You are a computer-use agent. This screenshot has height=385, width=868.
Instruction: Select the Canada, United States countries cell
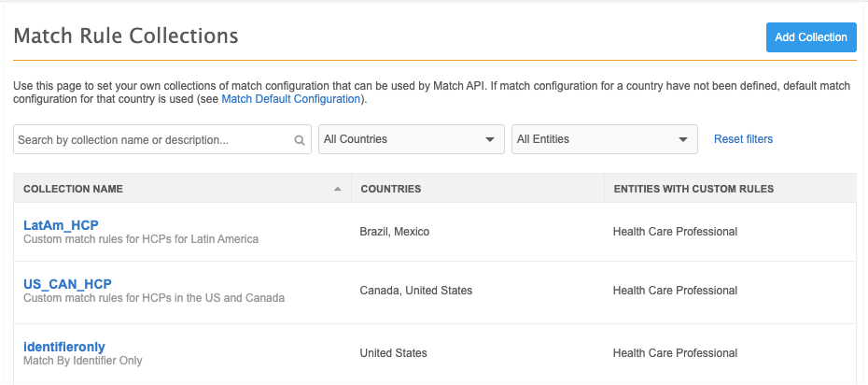click(x=415, y=291)
